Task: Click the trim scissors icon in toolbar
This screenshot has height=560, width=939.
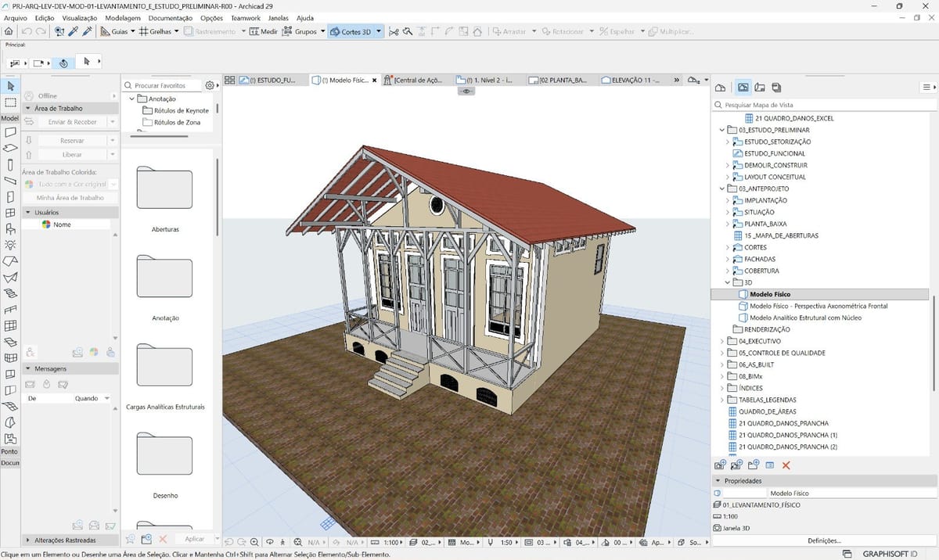Action: tap(394, 31)
